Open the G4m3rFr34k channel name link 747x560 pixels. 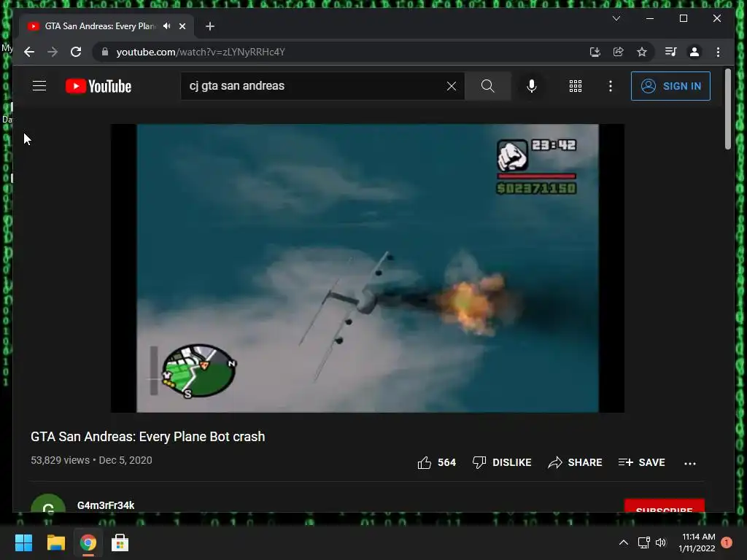coord(106,505)
